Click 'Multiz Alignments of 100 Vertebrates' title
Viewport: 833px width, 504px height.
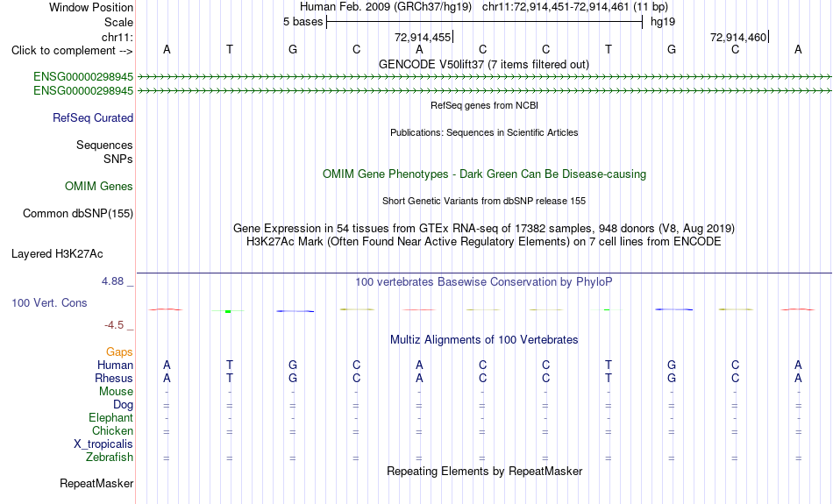tap(484, 340)
